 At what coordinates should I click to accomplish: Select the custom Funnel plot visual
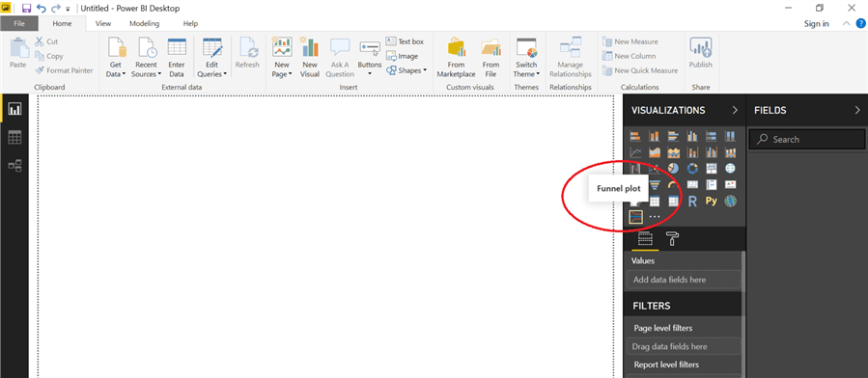pos(635,217)
